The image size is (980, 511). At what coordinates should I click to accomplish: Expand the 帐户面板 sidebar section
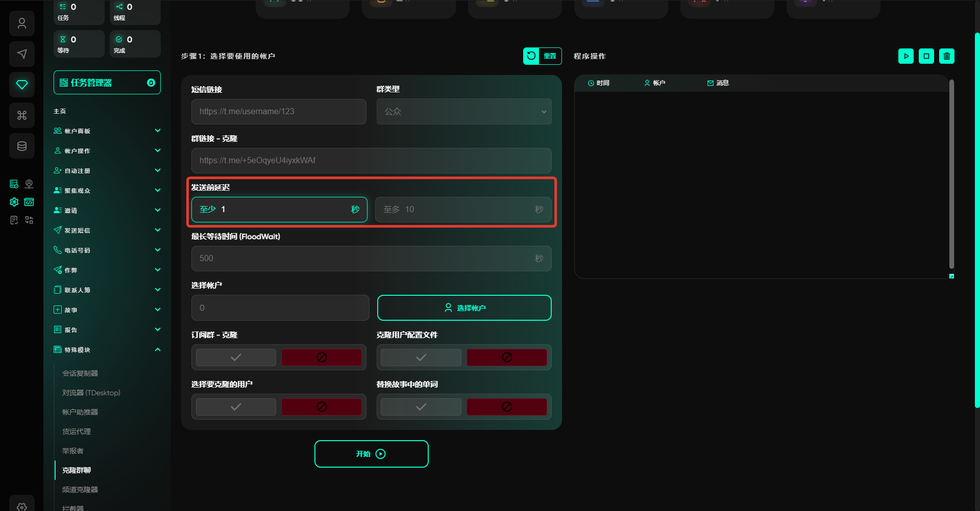(107, 131)
